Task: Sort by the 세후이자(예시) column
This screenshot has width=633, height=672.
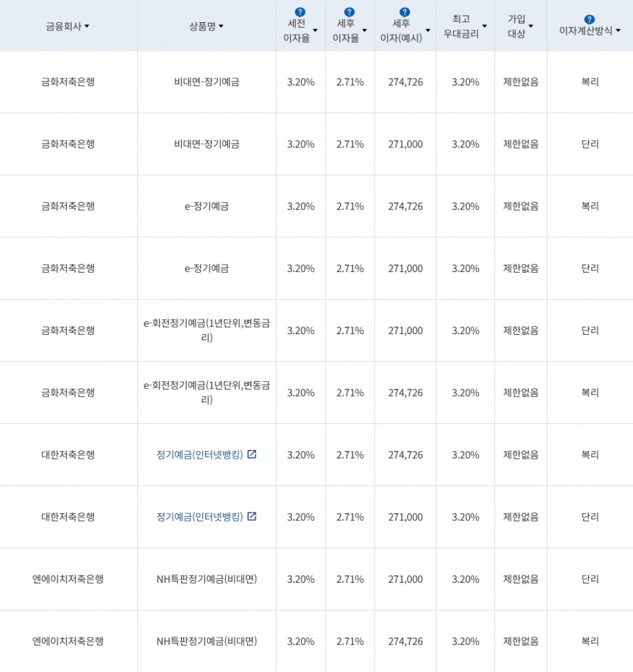Action: 428,30
